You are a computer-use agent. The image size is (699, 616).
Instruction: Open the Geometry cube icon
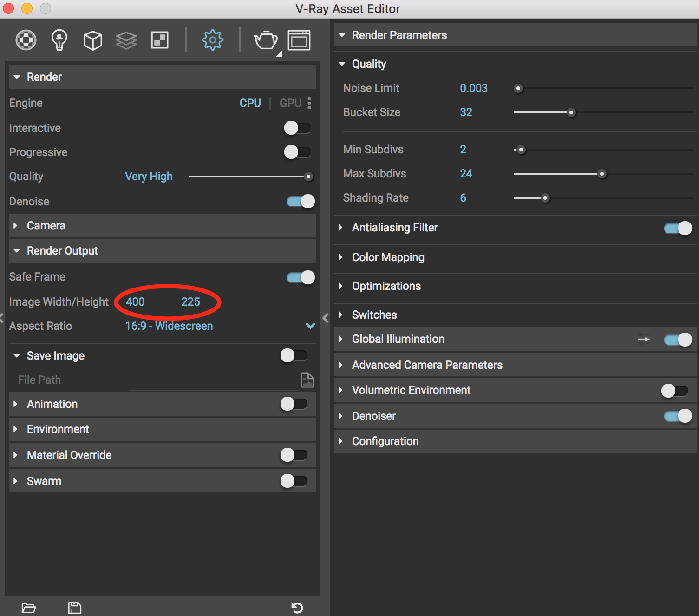pyautogui.click(x=93, y=40)
